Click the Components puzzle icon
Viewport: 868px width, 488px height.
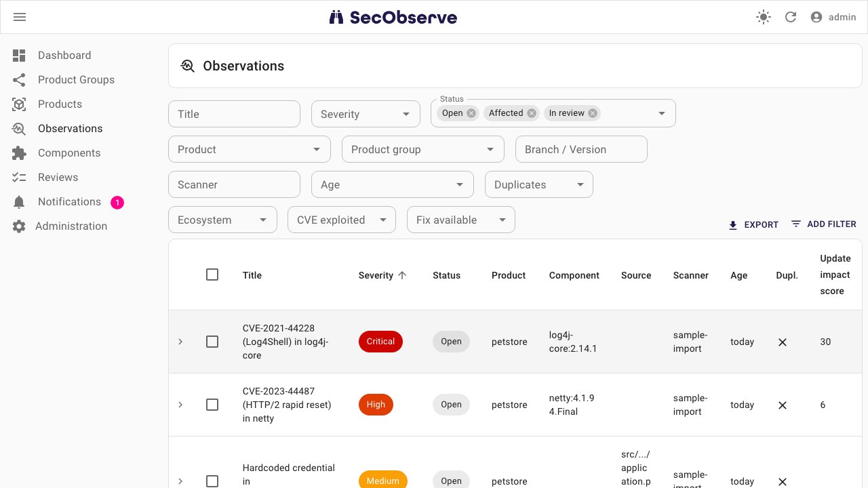point(19,153)
